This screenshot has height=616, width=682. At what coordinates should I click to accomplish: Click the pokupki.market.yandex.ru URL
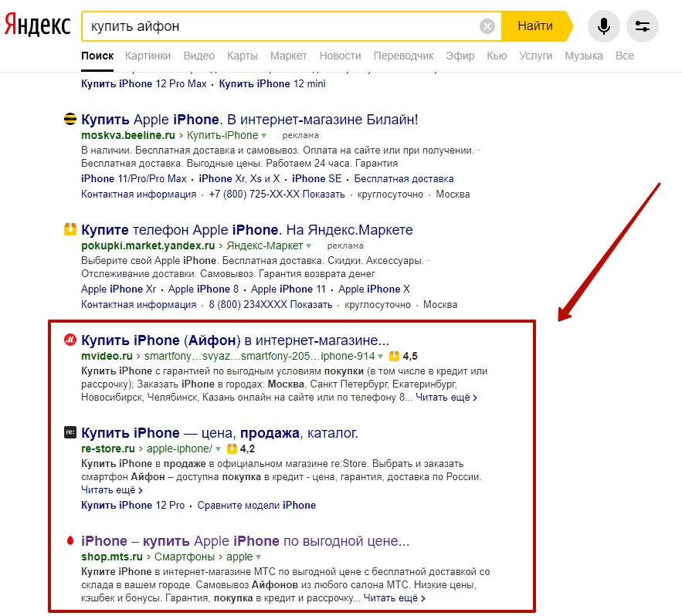pos(148,245)
